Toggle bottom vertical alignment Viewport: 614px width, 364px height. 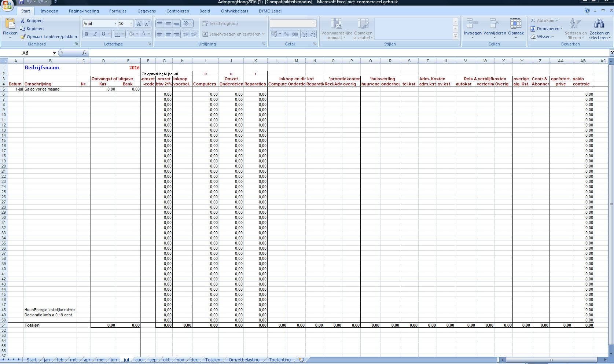click(177, 23)
